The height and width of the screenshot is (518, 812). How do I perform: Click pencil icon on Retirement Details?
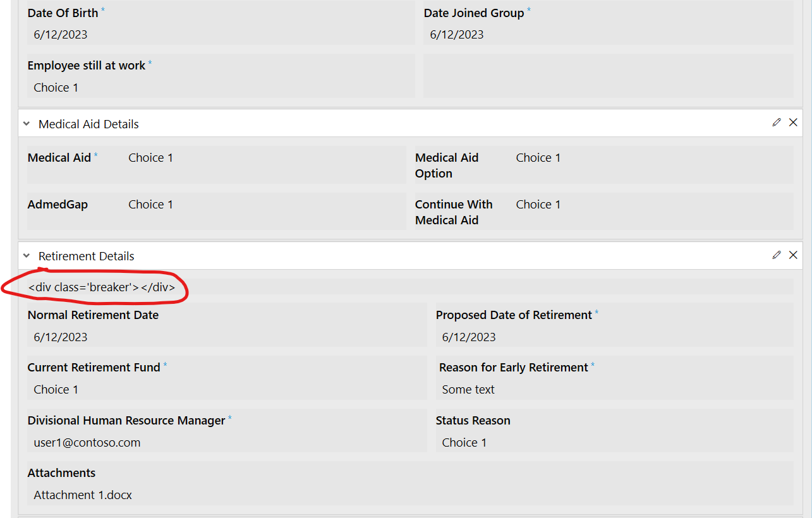coord(777,255)
